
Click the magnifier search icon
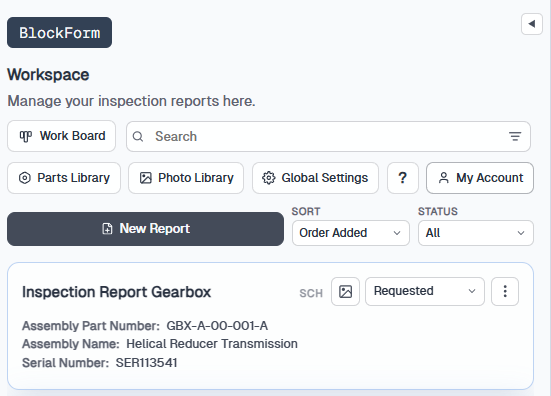pos(138,136)
